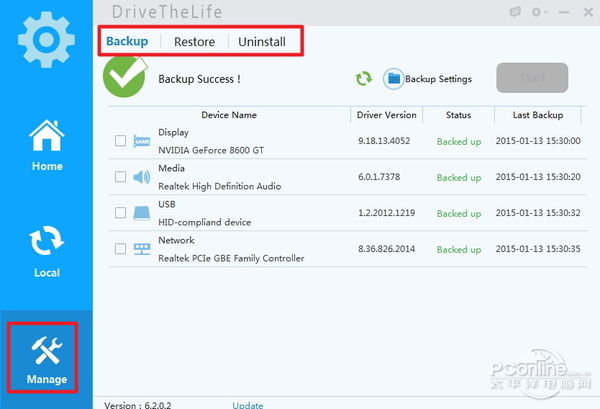Screen dimensions: 600x409
Task: Click timestamp 2015-01-13 15:30:00
Action: pyautogui.click(x=538, y=141)
